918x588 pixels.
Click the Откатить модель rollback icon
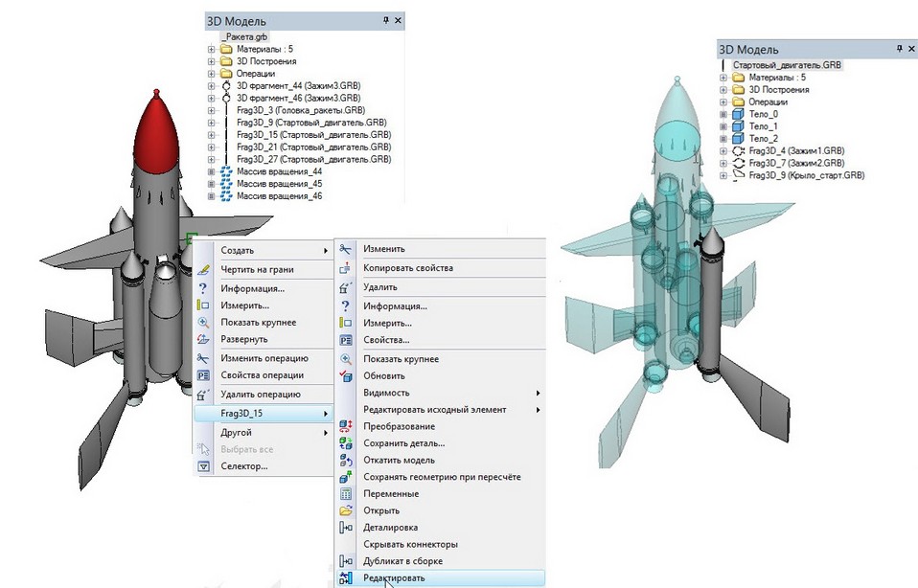click(346, 461)
